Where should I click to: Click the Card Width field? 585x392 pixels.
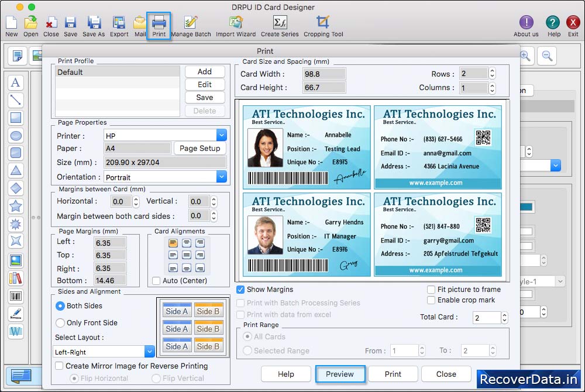324,74
